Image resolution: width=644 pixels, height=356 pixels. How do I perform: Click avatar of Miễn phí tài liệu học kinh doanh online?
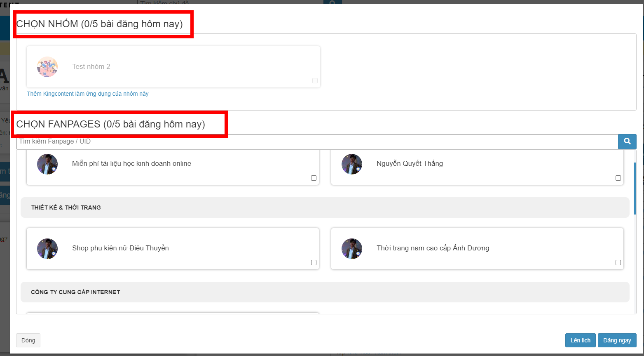(47, 164)
